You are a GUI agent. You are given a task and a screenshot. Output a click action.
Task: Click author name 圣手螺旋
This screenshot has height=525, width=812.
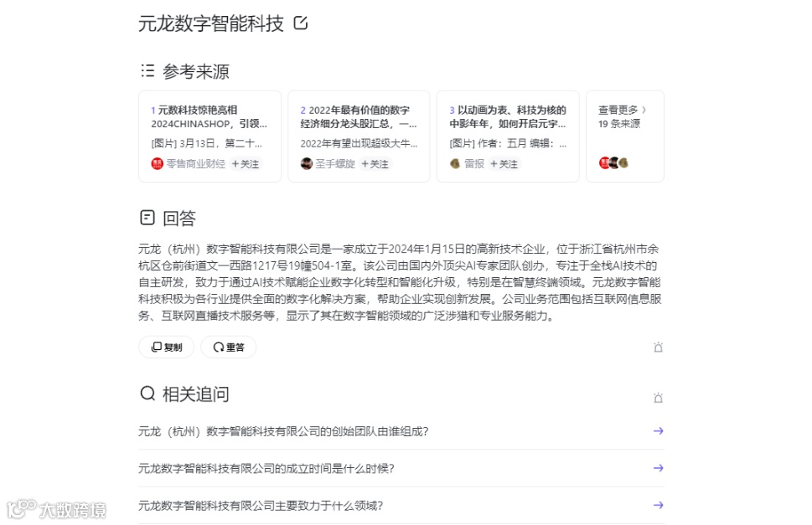click(x=335, y=164)
